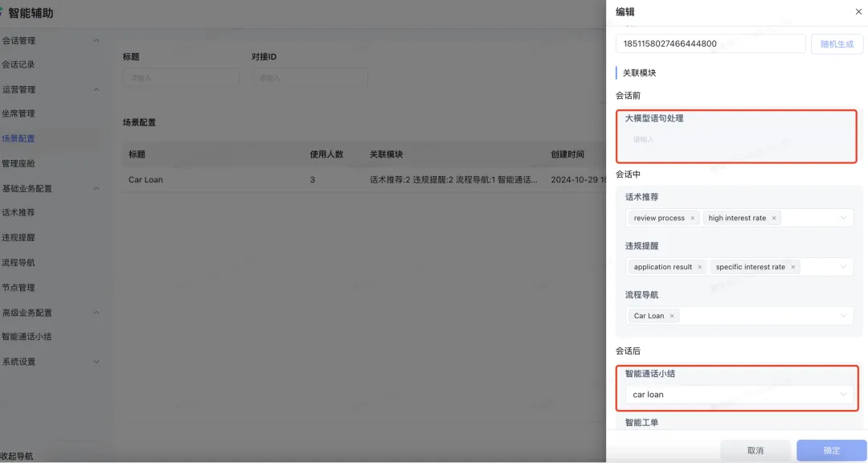Open the 话术推荐 dropdown arrow
868x463 pixels.
pos(843,218)
